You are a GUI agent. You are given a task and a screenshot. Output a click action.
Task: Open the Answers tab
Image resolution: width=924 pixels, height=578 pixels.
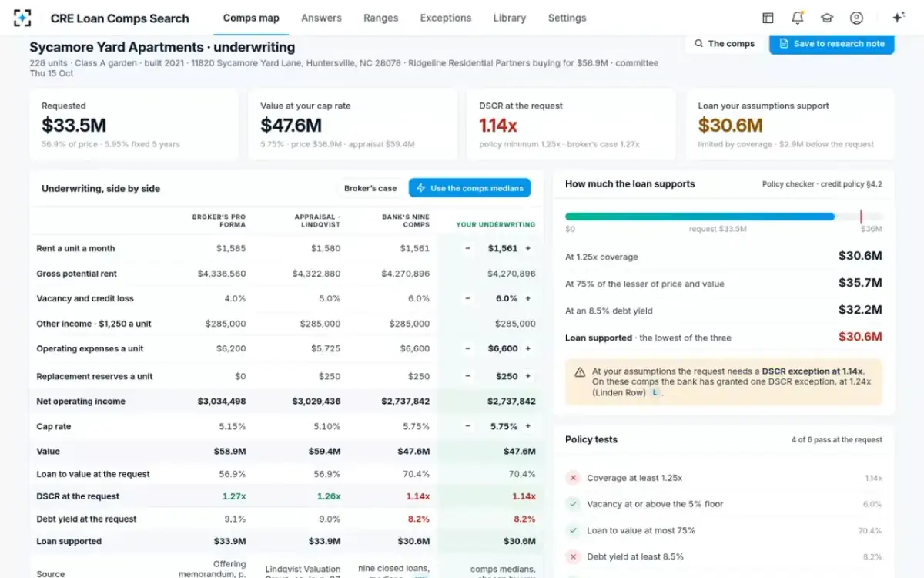pos(321,18)
